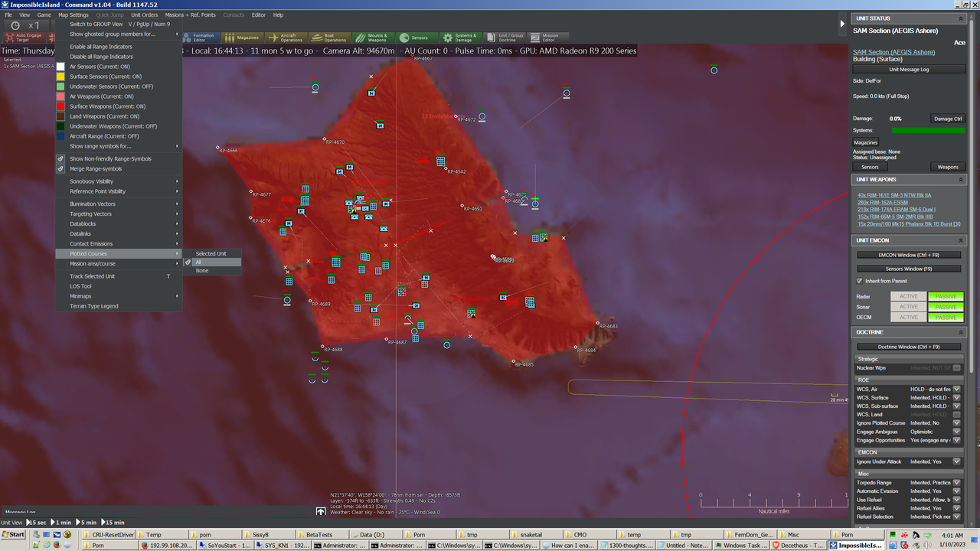Click the Windows Start button
The height and width of the screenshot is (551, 980).
pyautogui.click(x=13, y=534)
